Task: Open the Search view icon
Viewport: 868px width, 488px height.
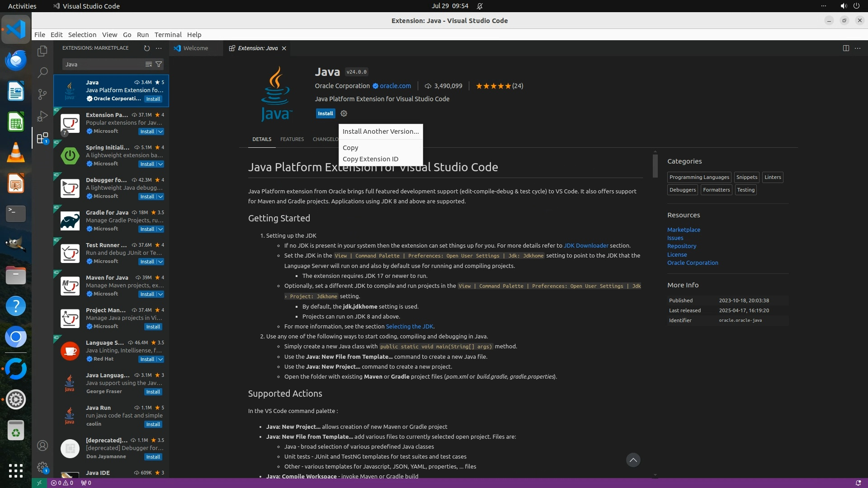Action: (x=42, y=72)
